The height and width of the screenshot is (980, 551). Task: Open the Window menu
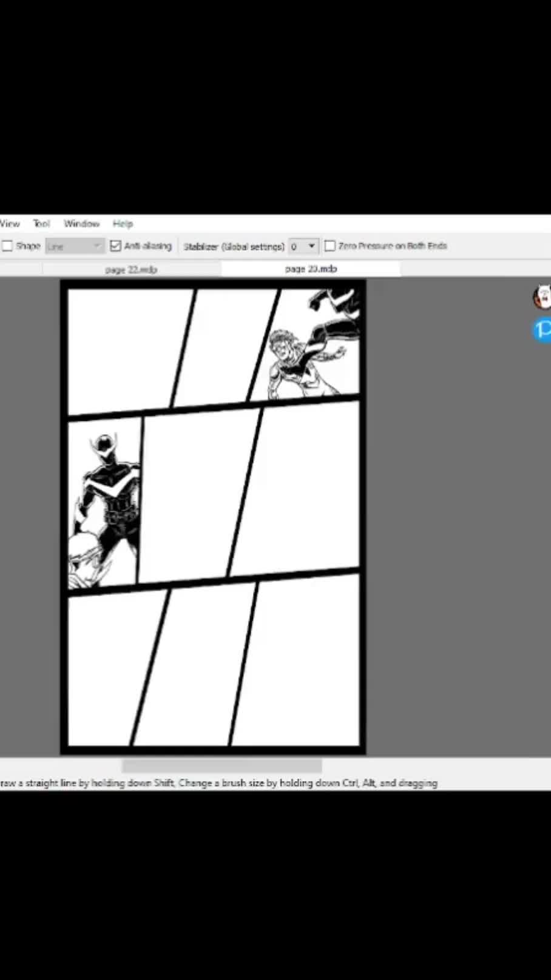pyautogui.click(x=81, y=224)
